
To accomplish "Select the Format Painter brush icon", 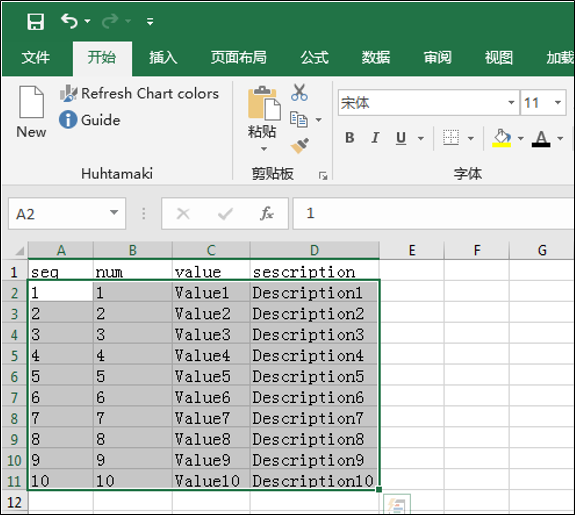I will point(300,146).
